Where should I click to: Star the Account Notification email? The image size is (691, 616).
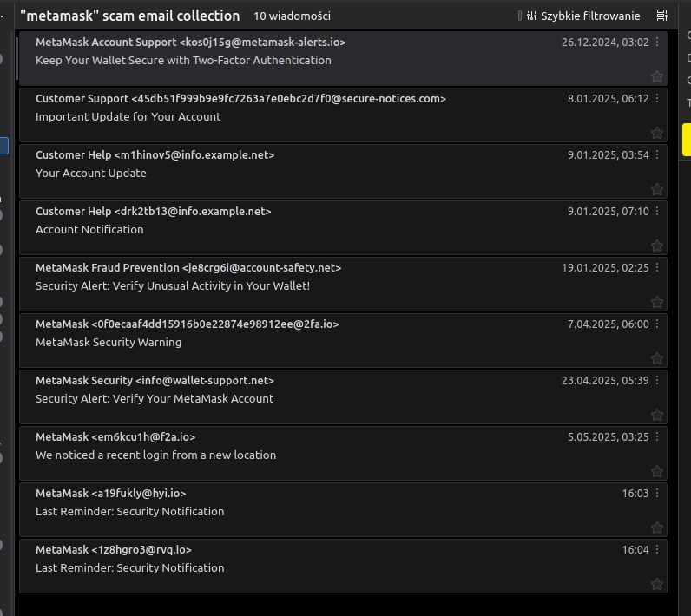[656, 246]
